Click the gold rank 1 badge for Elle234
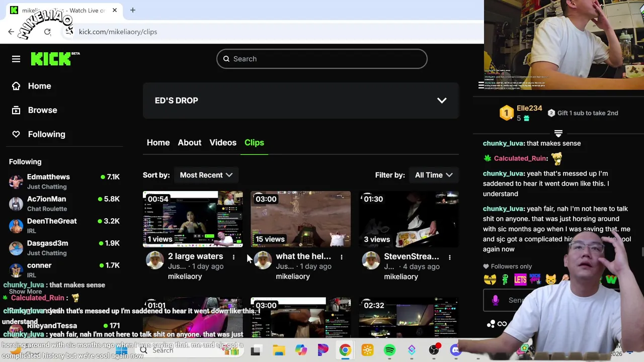This screenshot has width=644, height=362. (x=507, y=113)
